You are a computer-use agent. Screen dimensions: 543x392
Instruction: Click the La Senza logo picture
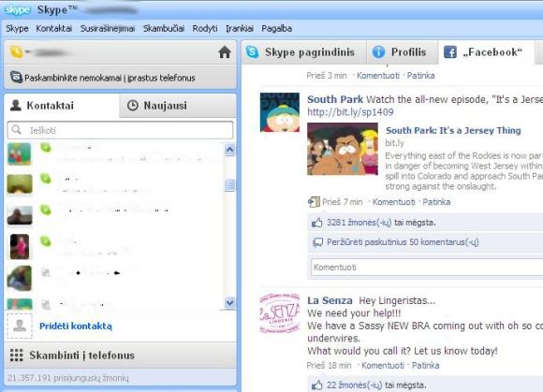280,313
